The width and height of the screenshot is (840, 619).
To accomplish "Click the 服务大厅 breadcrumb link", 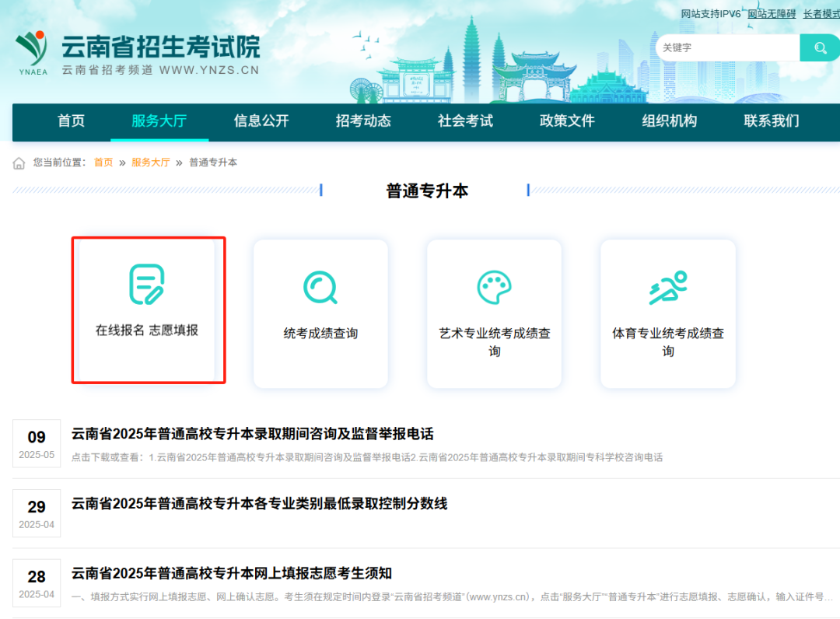I will tap(151, 163).
